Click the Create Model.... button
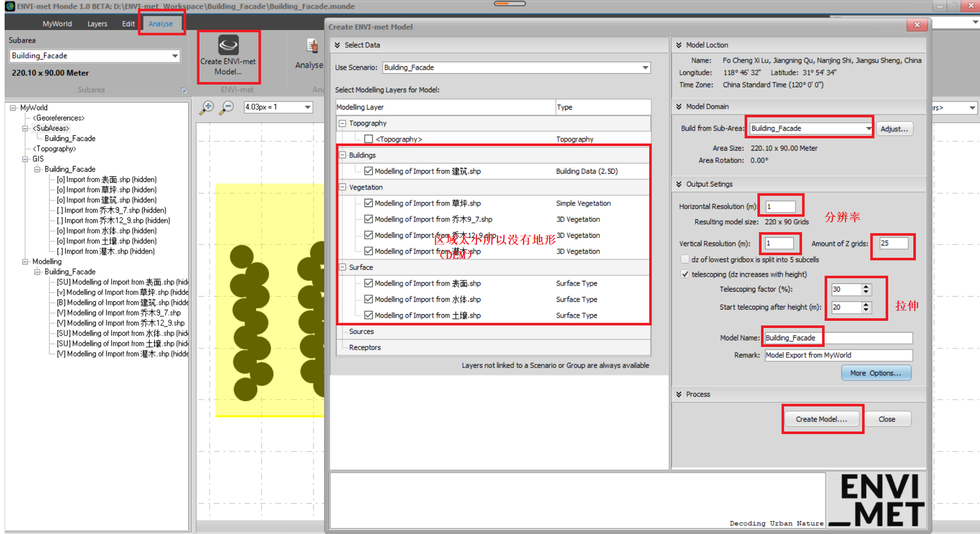980x534 pixels. [822, 419]
